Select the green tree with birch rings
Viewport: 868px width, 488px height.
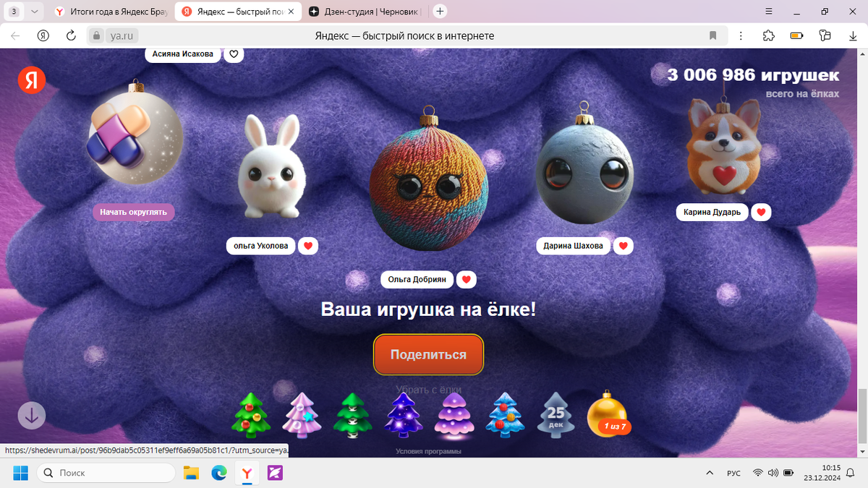click(352, 415)
